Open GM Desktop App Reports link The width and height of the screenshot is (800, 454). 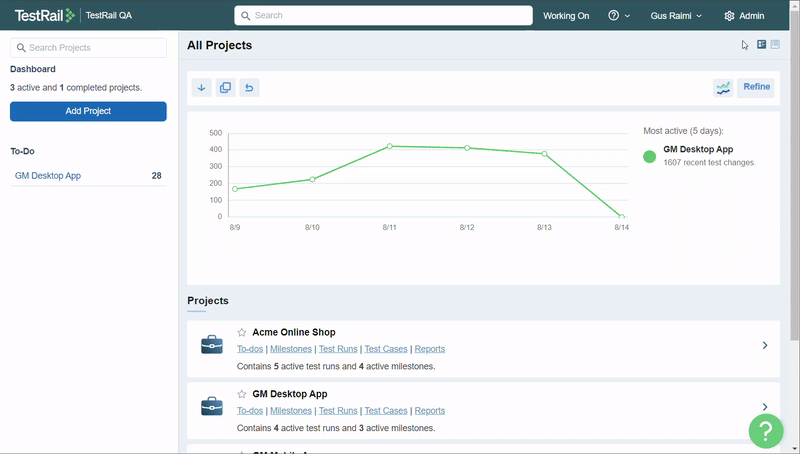(430, 411)
